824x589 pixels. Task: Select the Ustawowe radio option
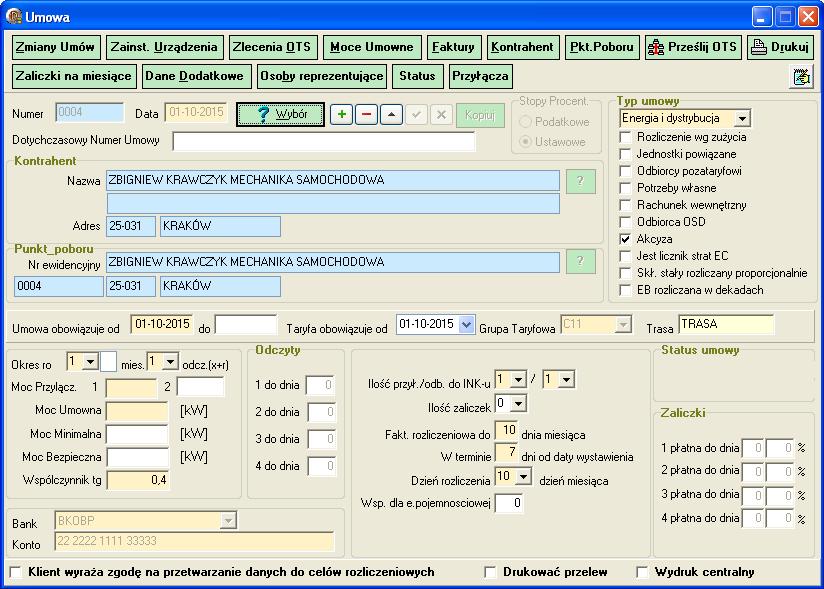click(x=526, y=142)
